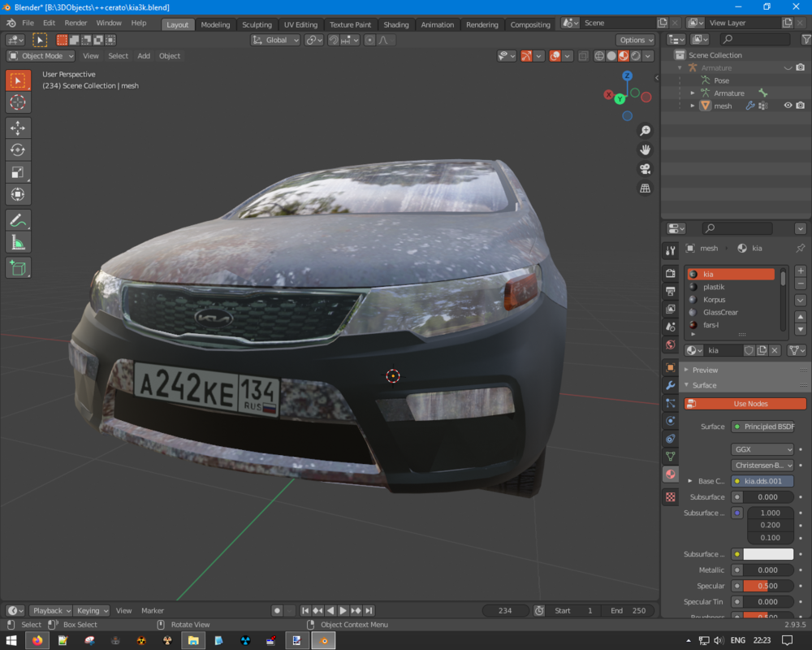The width and height of the screenshot is (812, 650).
Task: Open the Object Mode dropdown
Action: 41,56
